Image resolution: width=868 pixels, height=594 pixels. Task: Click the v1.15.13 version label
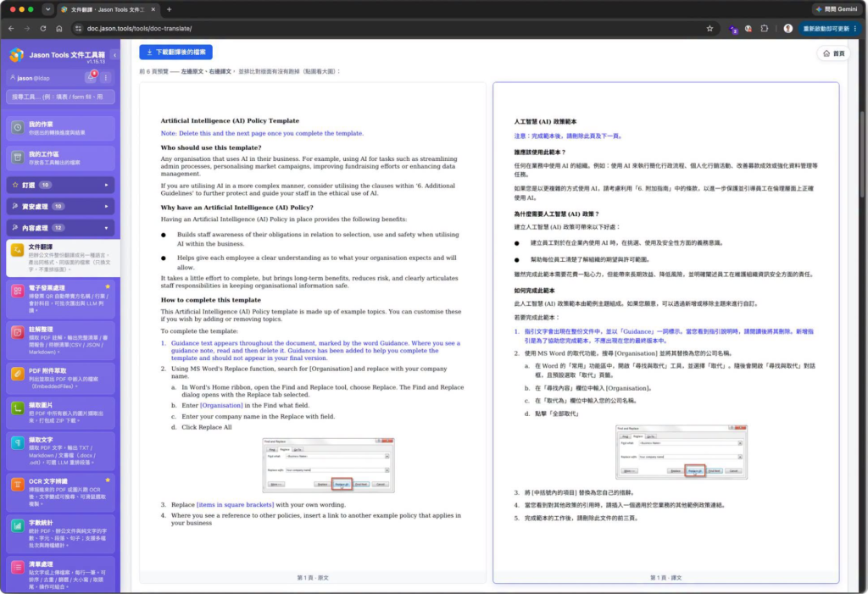tap(96, 62)
